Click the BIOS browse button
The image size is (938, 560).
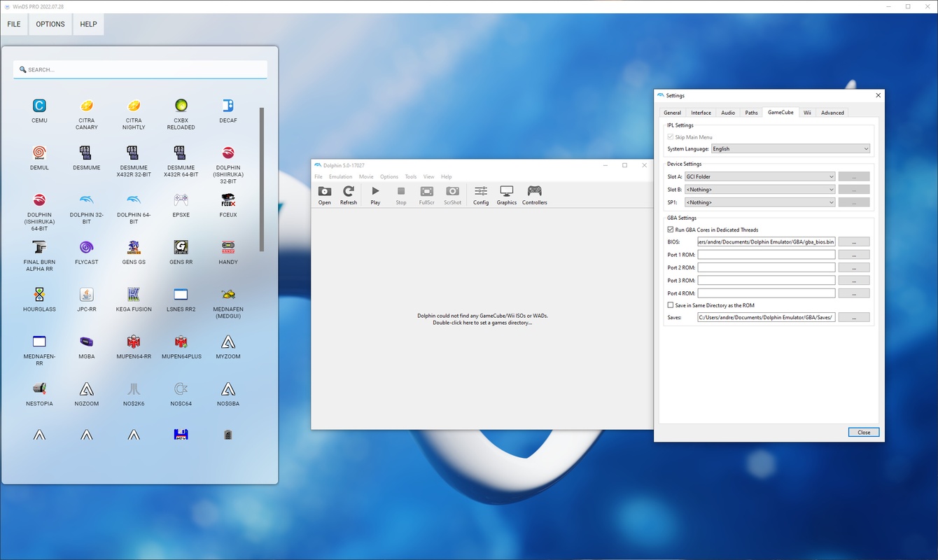point(853,242)
